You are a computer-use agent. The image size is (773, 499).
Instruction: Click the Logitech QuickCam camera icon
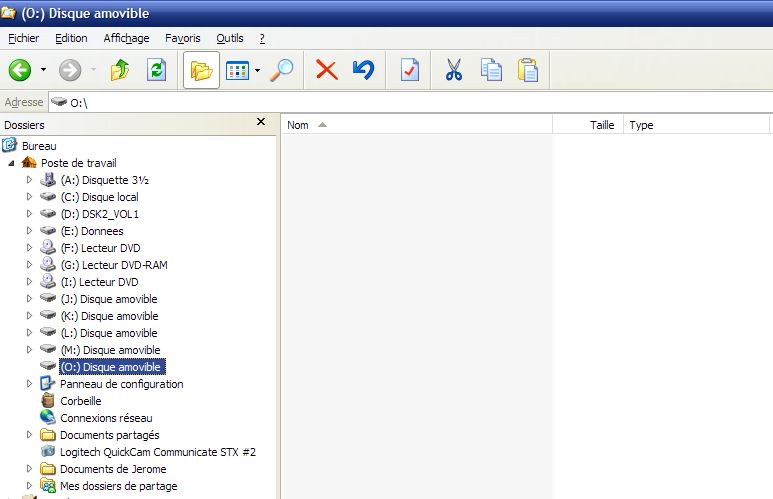click(48, 451)
